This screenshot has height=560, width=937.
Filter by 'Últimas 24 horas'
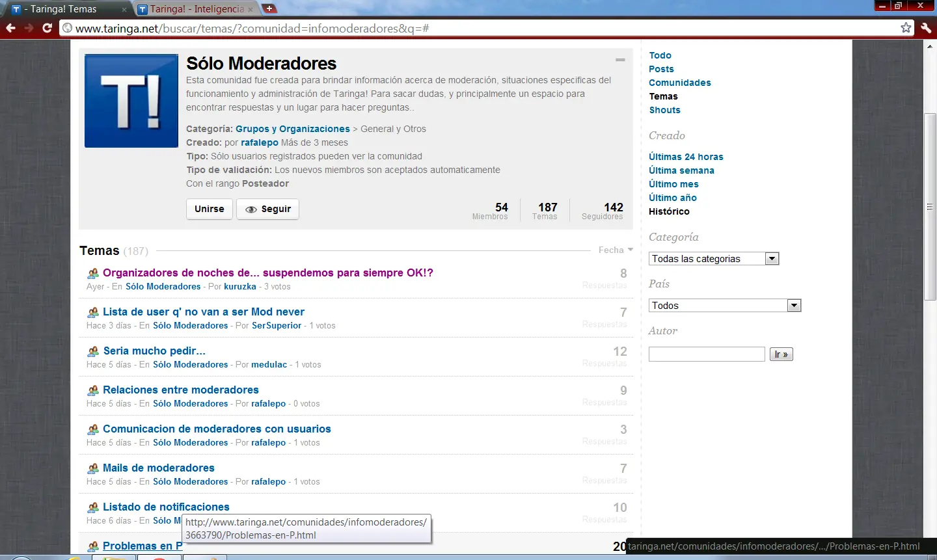tap(686, 157)
